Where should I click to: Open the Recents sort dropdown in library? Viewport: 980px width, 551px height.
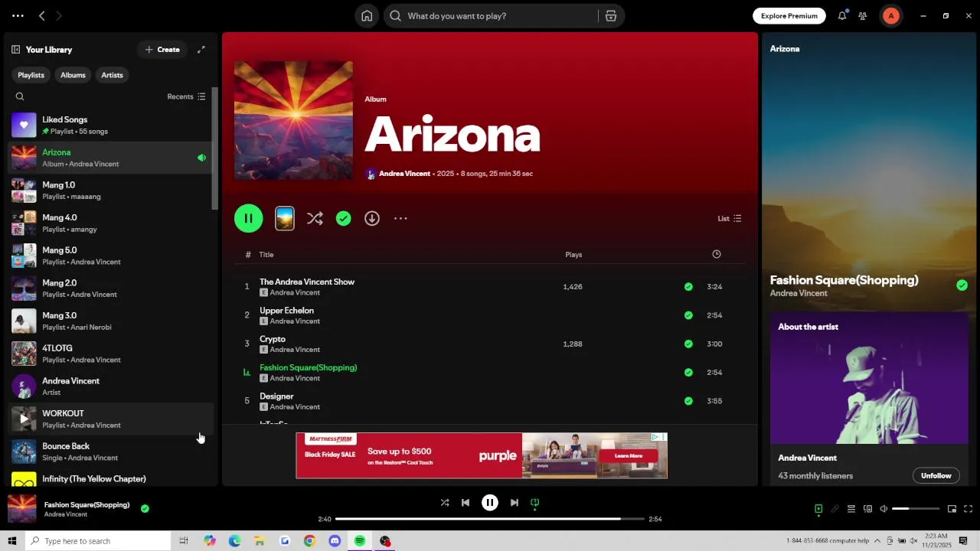pyautogui.click(x=186, y=96)
